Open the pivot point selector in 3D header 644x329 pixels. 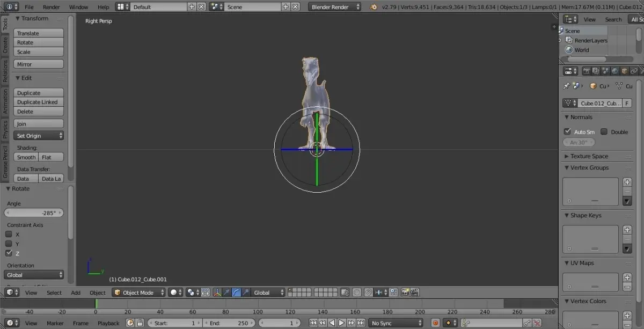click(x=192, y=293)
